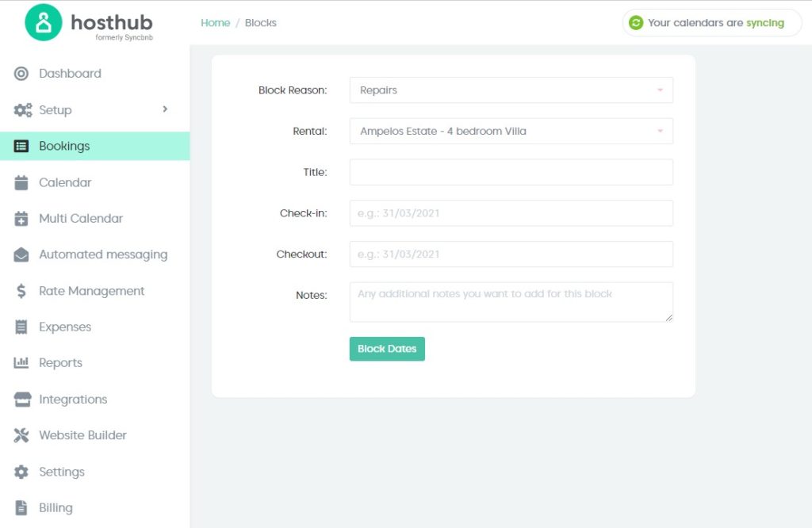The image size is (812, 528).
Task: Click the hosthub logo icon
Action: (x=44, y=22)
